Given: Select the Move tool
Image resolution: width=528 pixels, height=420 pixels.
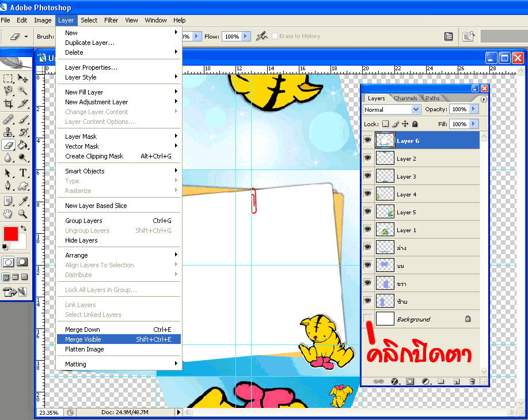Looking at the screenshot, I should 22,78.
